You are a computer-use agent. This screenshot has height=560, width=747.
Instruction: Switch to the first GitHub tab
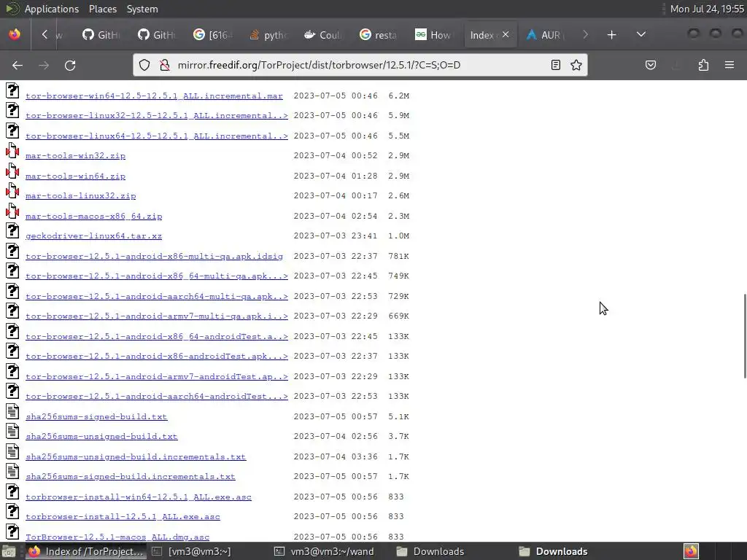tap(101, 35)
